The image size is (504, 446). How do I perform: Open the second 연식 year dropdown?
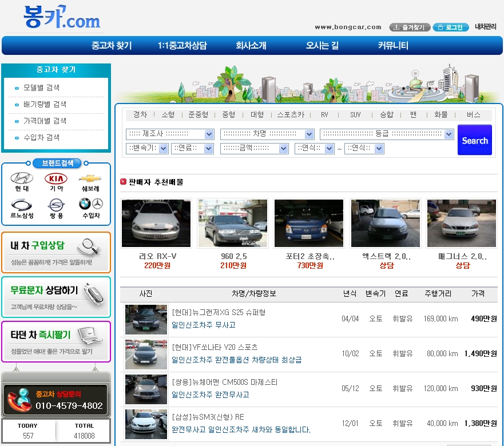(x=364, y=149)
